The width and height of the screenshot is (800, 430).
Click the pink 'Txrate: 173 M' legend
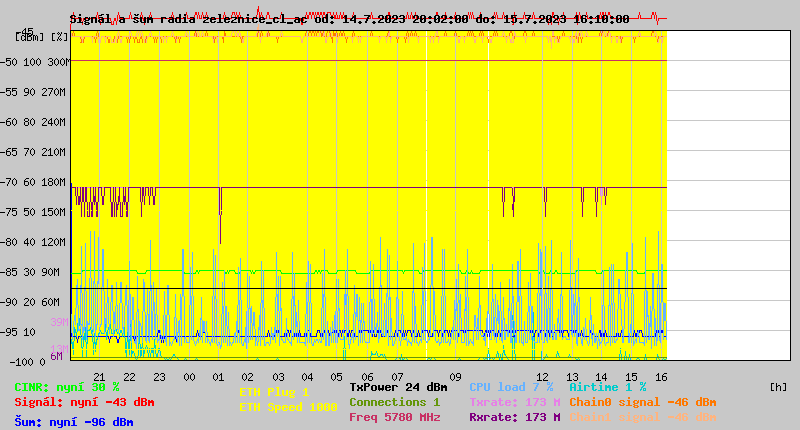(x=515, y=402)
